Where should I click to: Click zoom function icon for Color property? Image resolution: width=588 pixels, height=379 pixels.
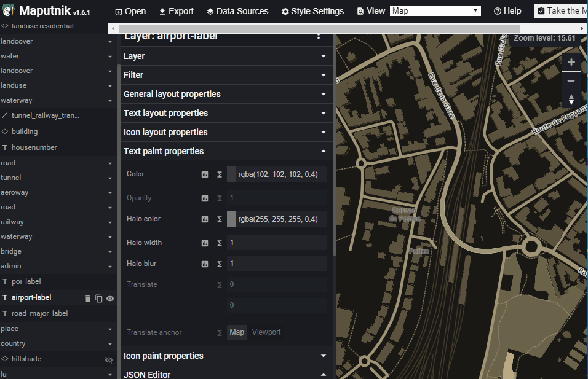pyautogui.click(x=205, y=174)
